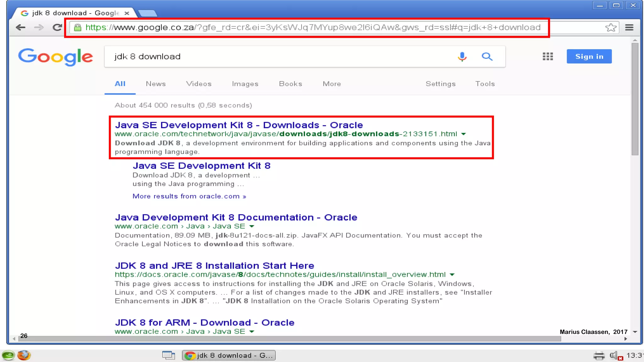Reload the page with refresh icon

[x=57, y=28]
